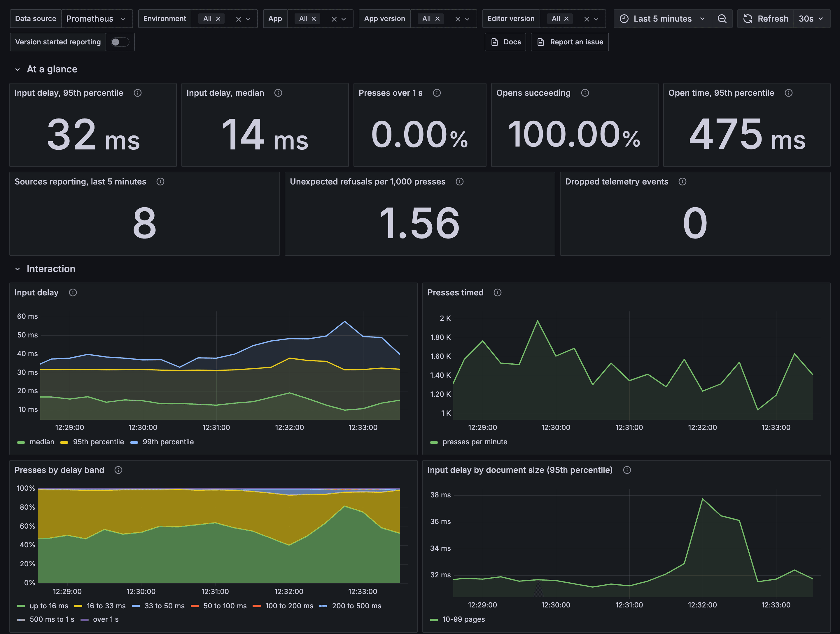840x634 pixels.
Task: Click the Refresh dashboard button
Action: tap(766, 19)
